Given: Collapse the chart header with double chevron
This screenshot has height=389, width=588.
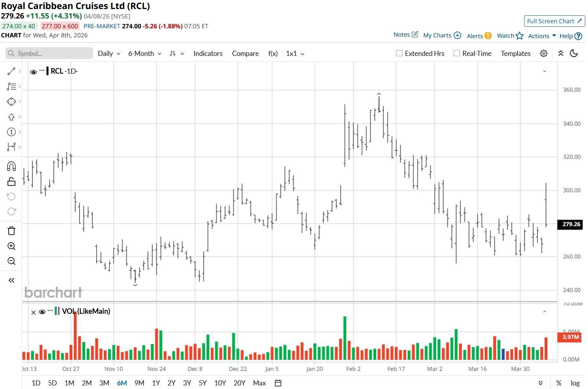Looking at the screenshot, I should point(561,54).
